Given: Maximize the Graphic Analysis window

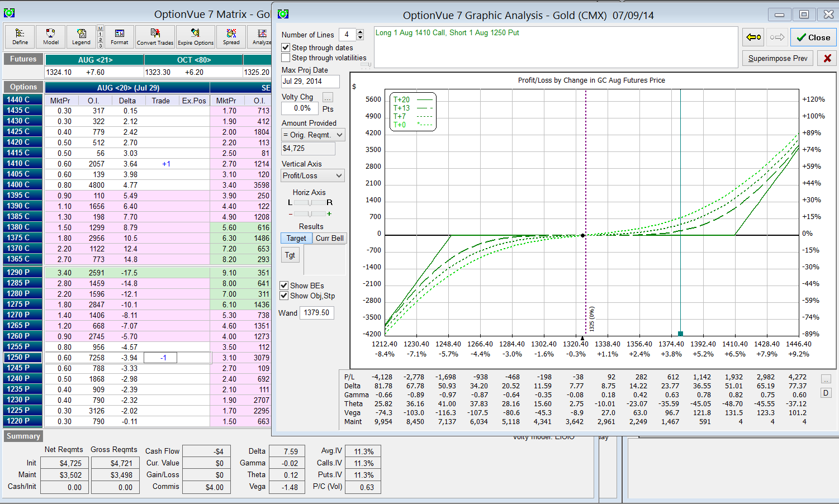Looking at the screenshot, I should [x=804, y=15].
